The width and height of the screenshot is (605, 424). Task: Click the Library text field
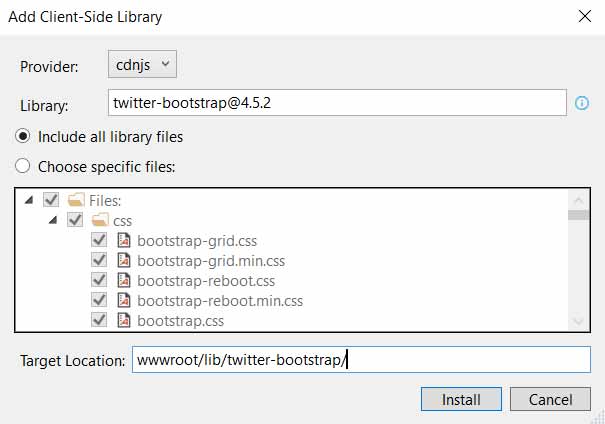[x=337, y=103]
